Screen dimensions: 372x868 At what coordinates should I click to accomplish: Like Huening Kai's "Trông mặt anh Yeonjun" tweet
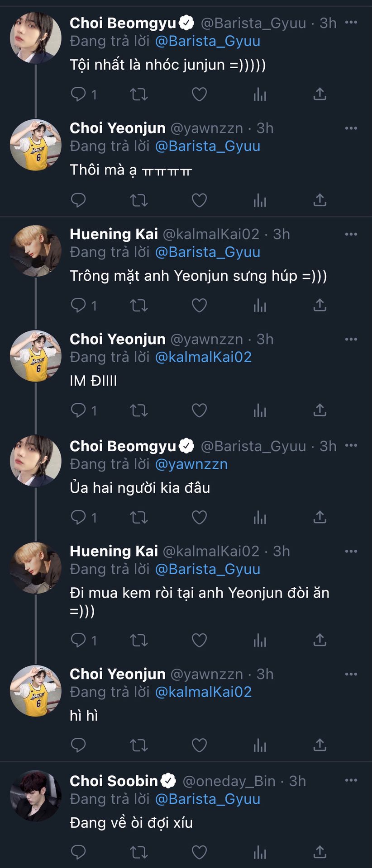[199, 305]
